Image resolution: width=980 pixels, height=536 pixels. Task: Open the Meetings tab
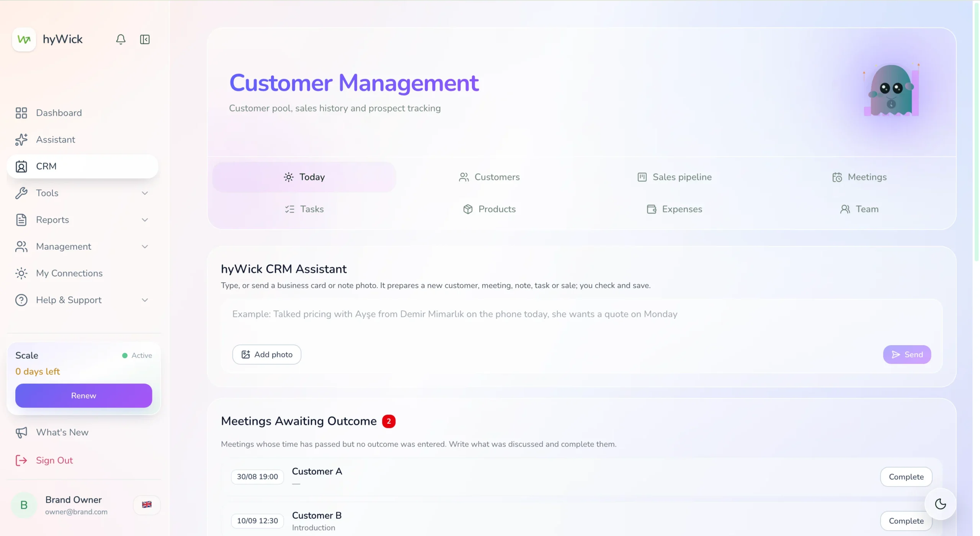pyautogui.click(x=859, y=177)
